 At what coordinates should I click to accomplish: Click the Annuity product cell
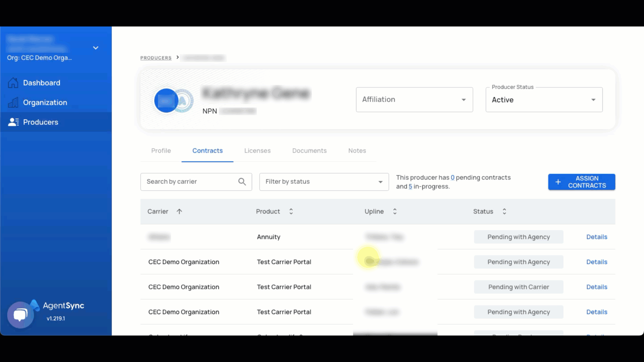click(268, 237)
